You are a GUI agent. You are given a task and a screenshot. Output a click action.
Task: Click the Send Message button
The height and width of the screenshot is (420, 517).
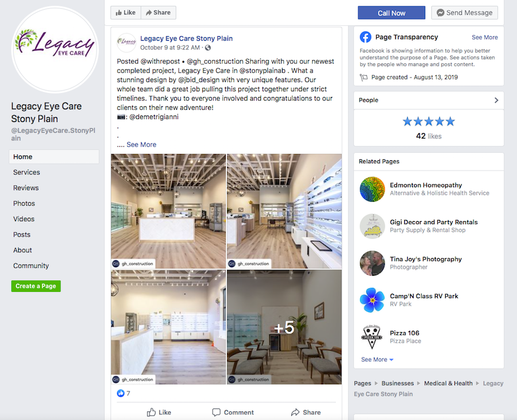[465, 13]
